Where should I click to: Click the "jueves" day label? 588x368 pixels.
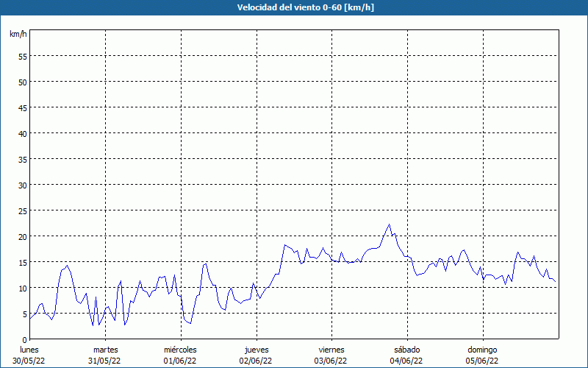pos(257,350)
